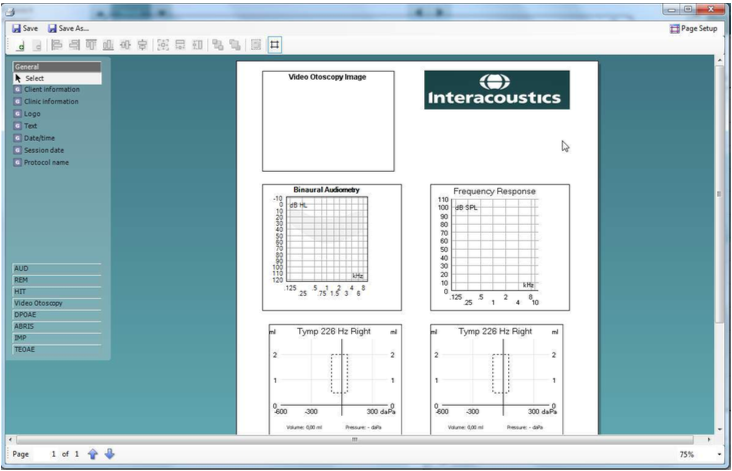This screenshot has height=471, width=732.
Task: Pick the Clinic information element
Action: [x=51, y=101]
